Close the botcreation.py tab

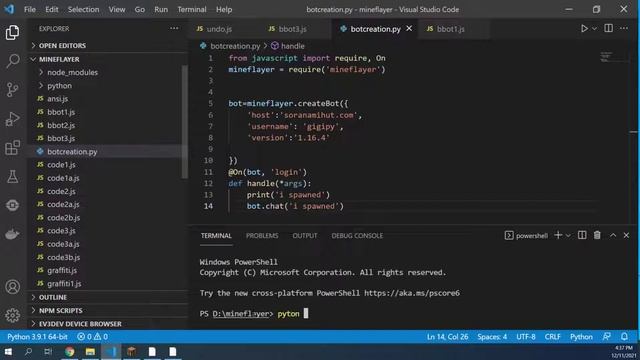(409, 29)
